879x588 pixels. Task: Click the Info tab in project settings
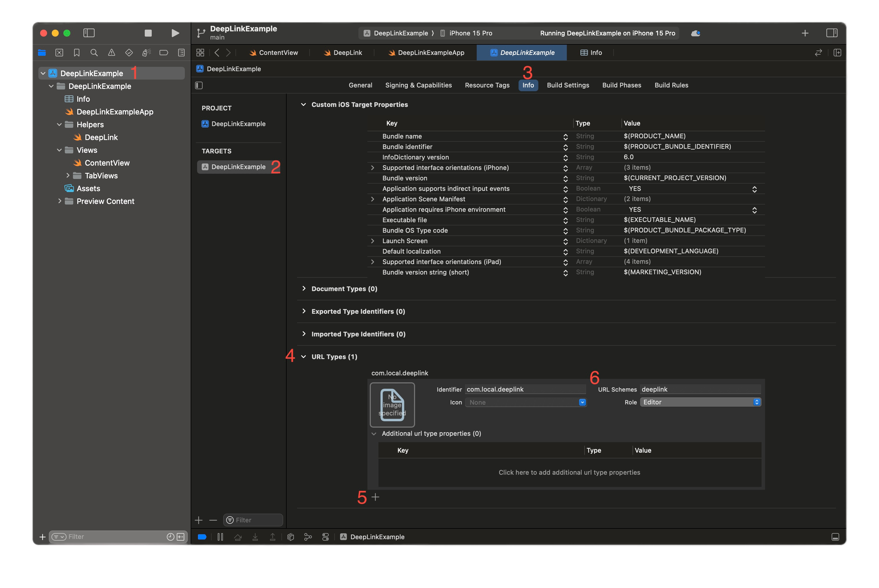click(x=528, y=85)
